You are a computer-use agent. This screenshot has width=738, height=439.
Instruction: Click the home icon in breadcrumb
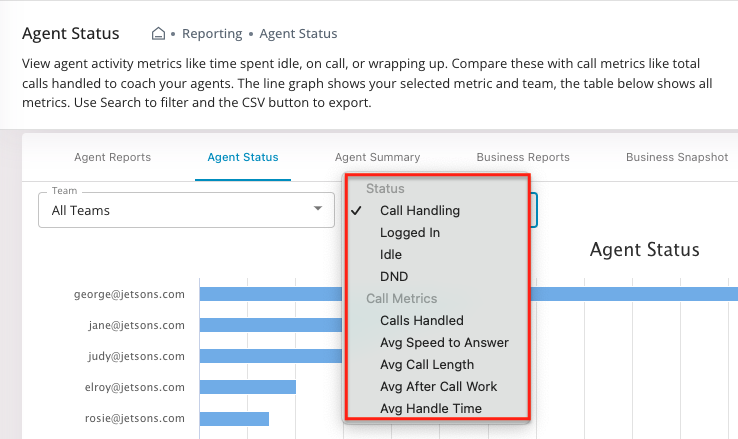[x=158, y=33]
